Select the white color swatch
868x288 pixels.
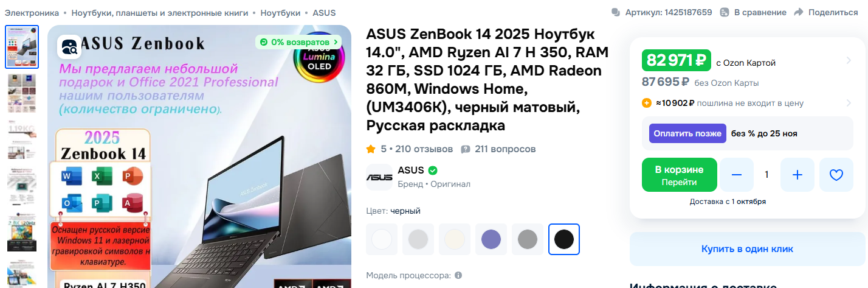point(382,239)
